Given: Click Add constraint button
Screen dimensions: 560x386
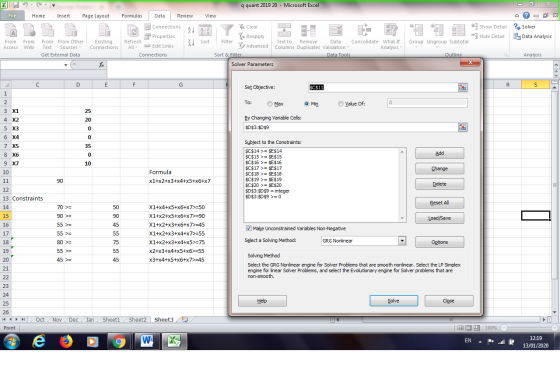Looking at the screenshot, I should click(x=440, y=153).
